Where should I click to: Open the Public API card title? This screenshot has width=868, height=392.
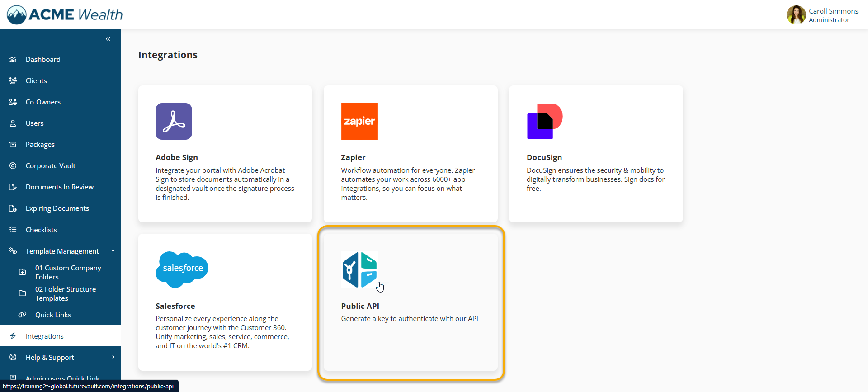point(360,306)
